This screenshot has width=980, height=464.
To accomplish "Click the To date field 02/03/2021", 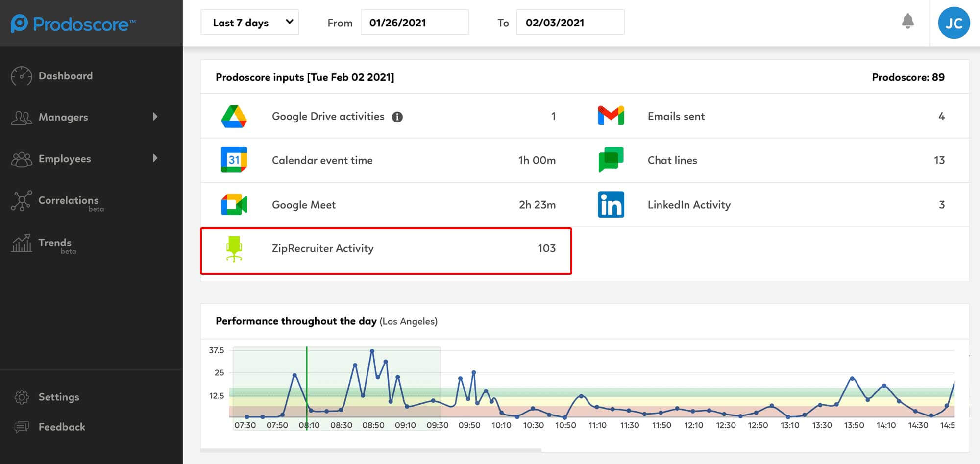I will click(x=570, y=23).
